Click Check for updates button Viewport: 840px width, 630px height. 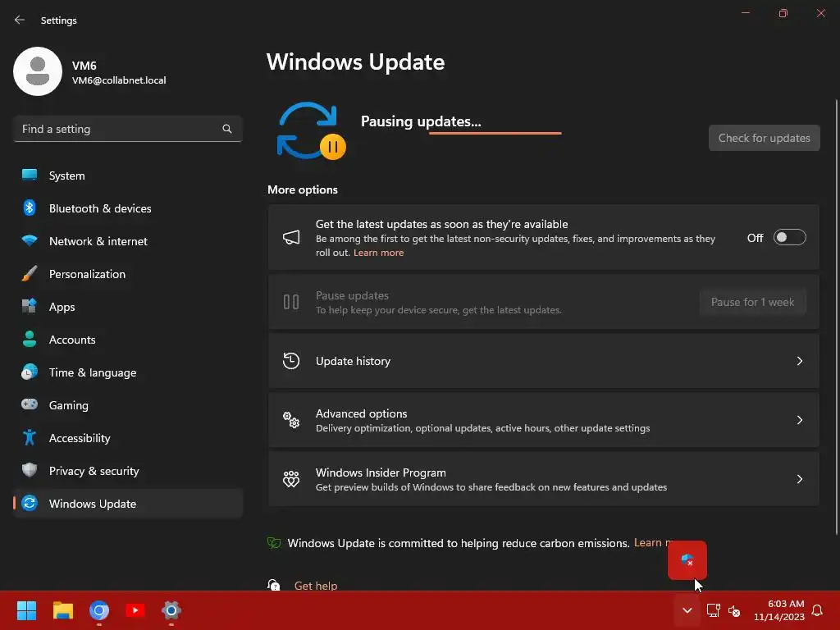coord(764,138)
